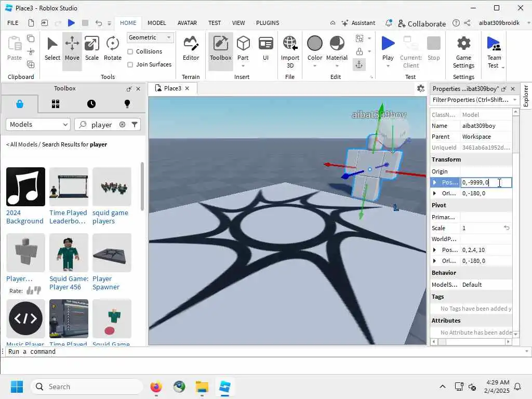532x399 pixels.
Task: Click the Group icon in Edit section
Action: 360,38
